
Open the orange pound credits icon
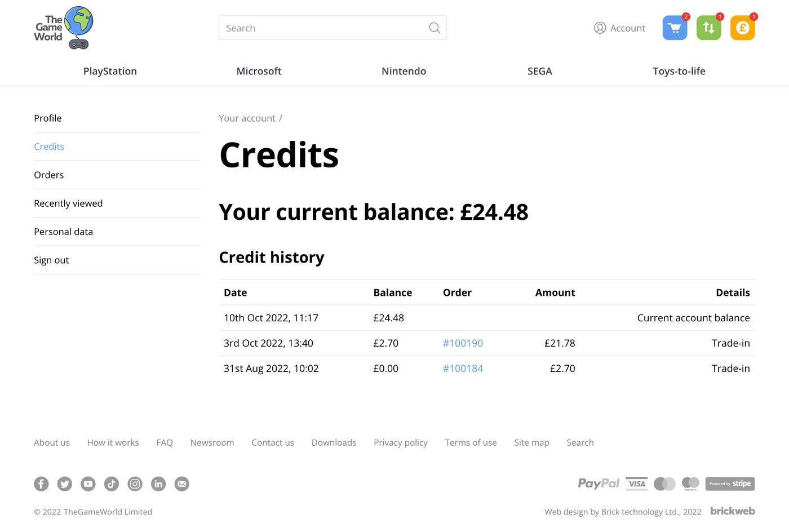pyautogui.click(x=742, y=28)
